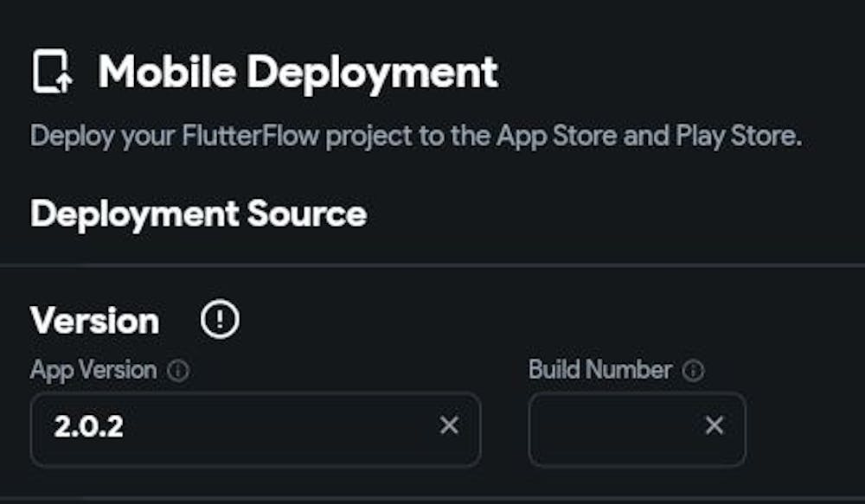Clear the App Version field with X
The width and height of the screenshot is (865, 504).
449,425
